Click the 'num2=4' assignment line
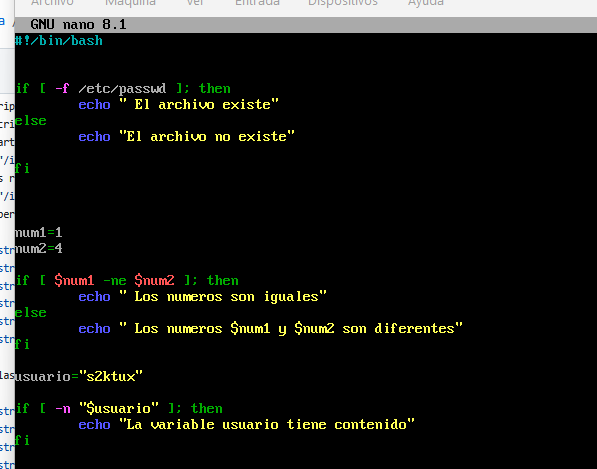This screenshot has width=597, height=469. coord(38,249)
